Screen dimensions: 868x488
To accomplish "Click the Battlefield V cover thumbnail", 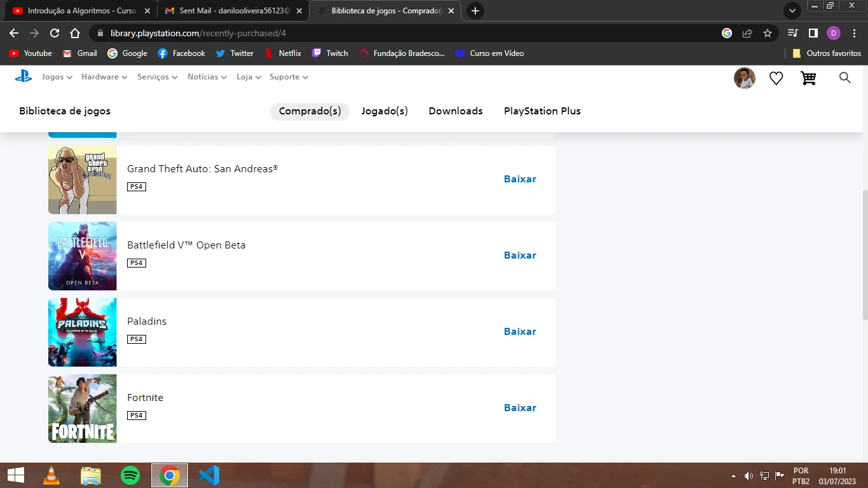I will 83,256.
